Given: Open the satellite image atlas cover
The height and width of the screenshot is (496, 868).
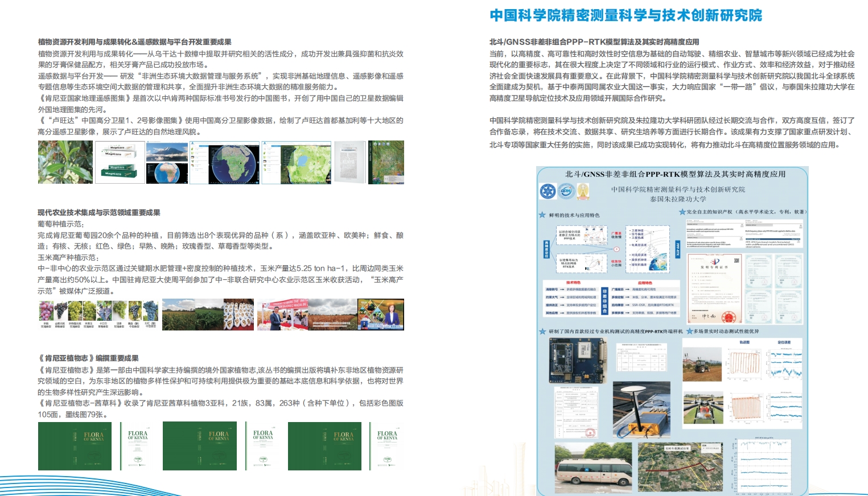Looking at the screenshot, I should click(386, 162).
